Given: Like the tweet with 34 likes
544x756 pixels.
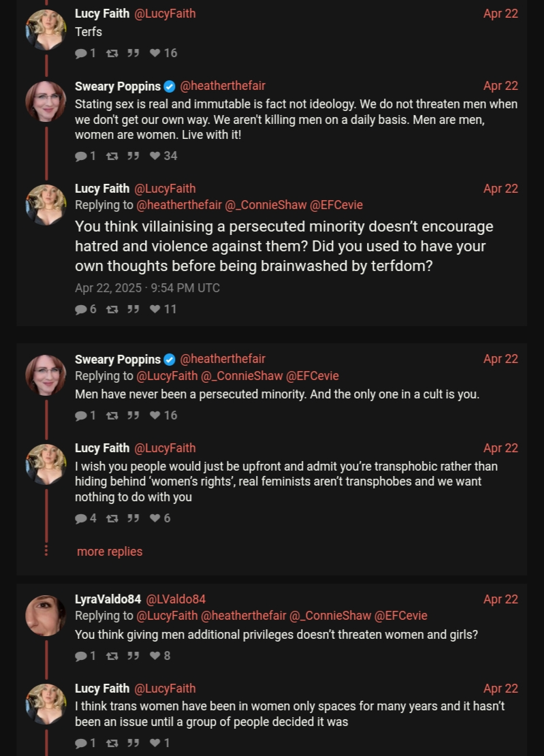Looking at the screenshot, I should 155,156.
